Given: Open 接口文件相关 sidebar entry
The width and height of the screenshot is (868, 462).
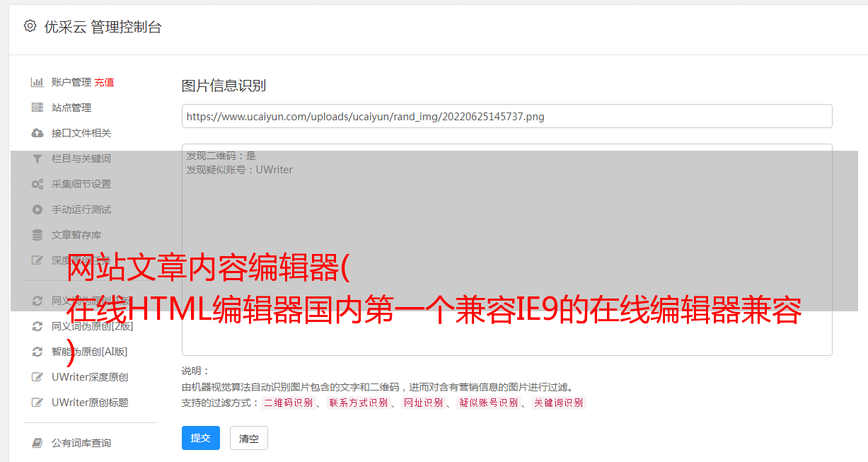Looking at the screenshot, I should 81,133.
